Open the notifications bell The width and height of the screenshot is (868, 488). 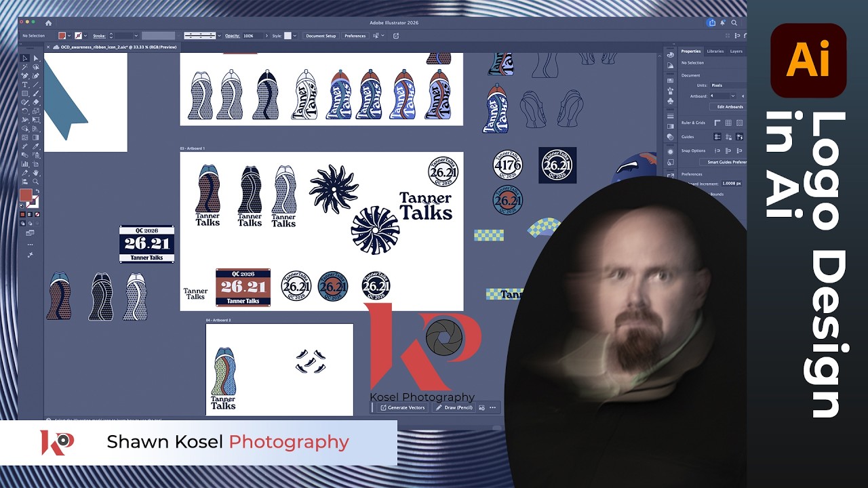pos(723,23)
